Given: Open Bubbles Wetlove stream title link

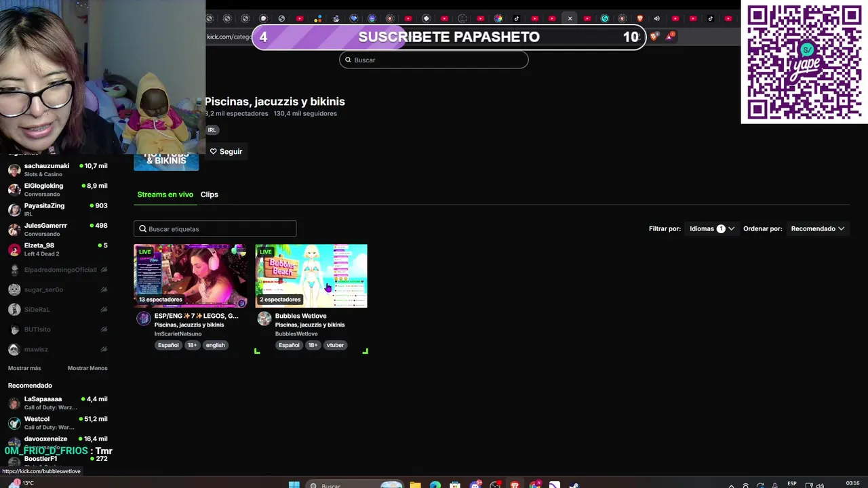Looking at the screenshot, I should 300,316.
